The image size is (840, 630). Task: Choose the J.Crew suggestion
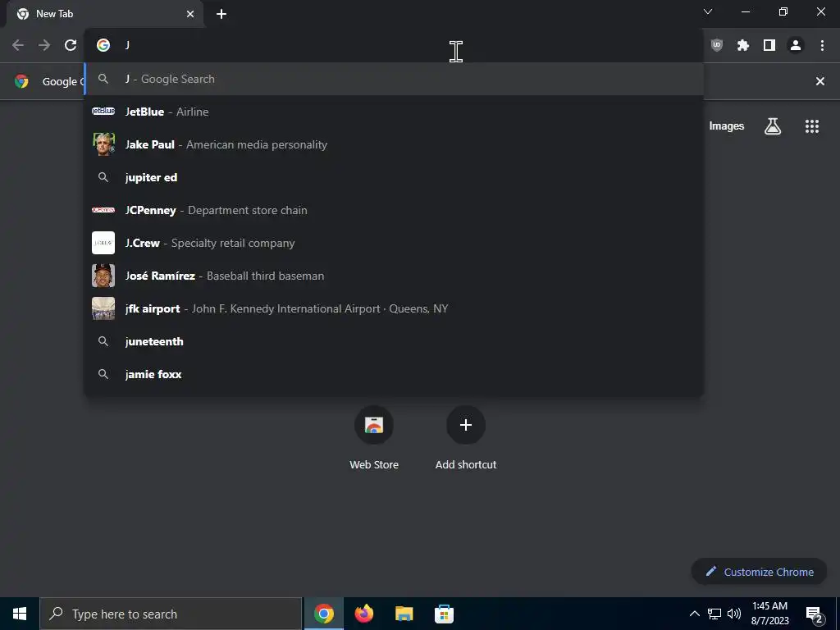click(394, 243)
